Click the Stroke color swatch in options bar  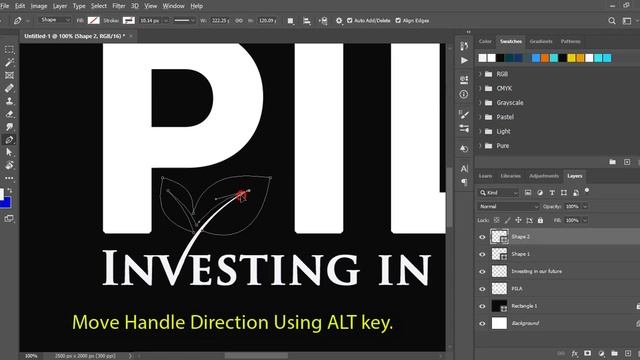click(129, 20)
